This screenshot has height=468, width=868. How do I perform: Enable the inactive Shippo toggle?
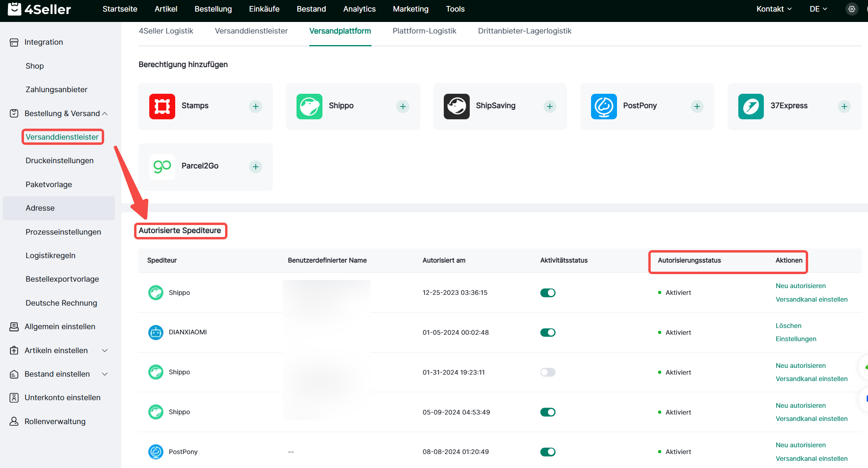(548, 372)
